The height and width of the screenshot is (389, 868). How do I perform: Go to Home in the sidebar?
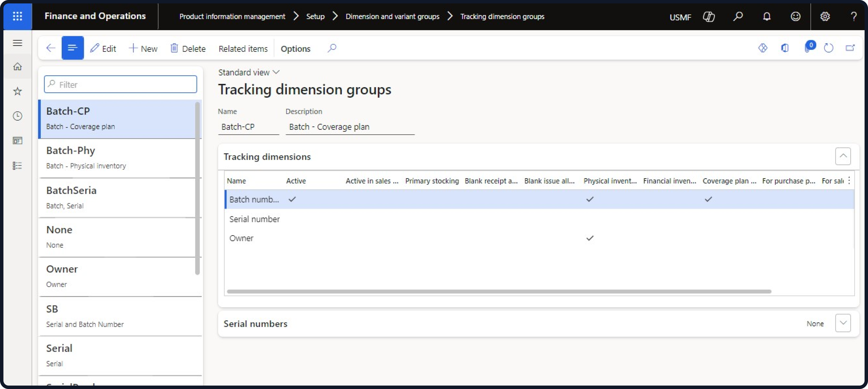[x=17, y=66]
